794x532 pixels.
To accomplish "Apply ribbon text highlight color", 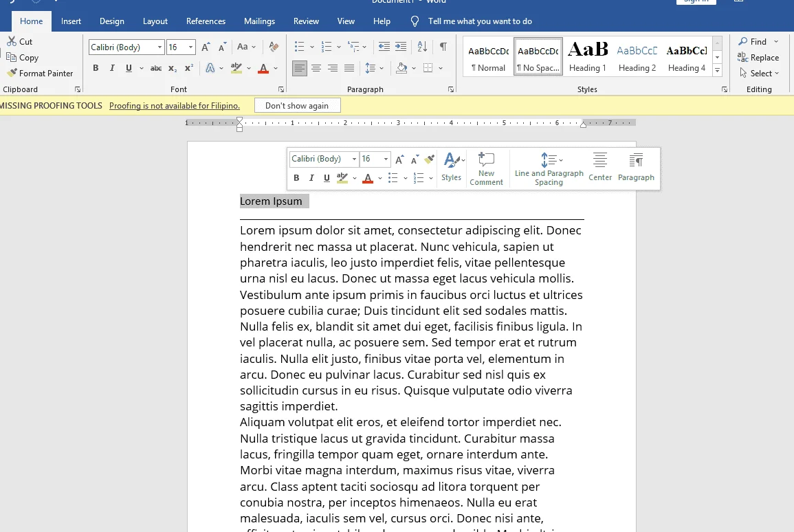I will coord(236,68).
